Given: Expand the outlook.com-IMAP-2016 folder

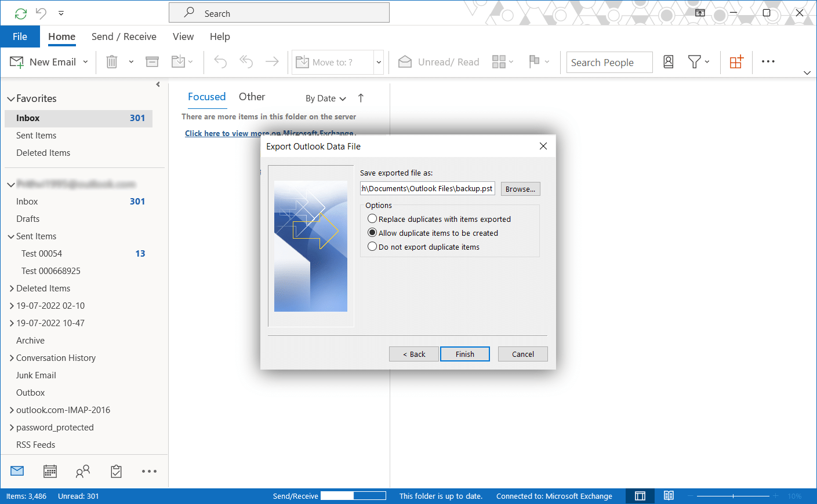Looking at the screenshot, I should click(x=12, y=410).
